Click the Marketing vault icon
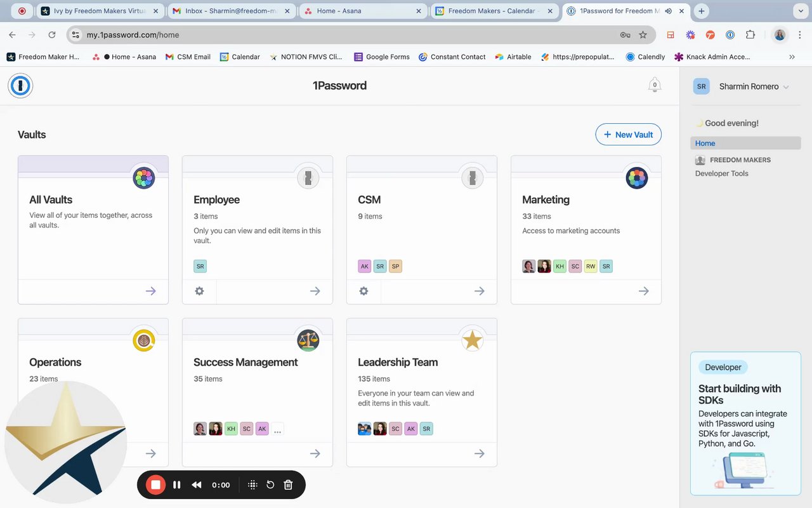The image size is (812, 508). [637, 178]
